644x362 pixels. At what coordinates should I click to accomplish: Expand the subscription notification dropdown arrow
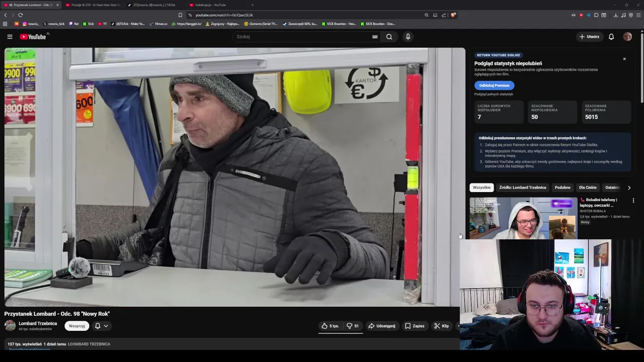point(106,326)
